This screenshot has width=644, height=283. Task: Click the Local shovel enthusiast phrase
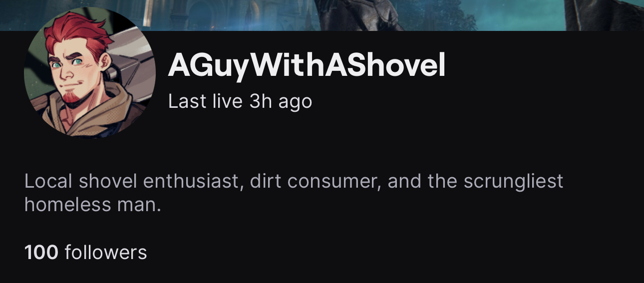[x=134, y=181]
